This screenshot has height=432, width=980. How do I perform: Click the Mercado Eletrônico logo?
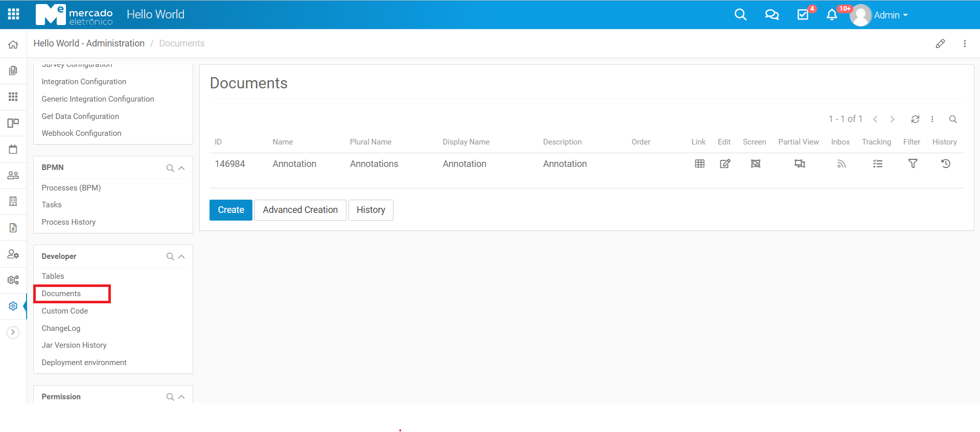74,15
